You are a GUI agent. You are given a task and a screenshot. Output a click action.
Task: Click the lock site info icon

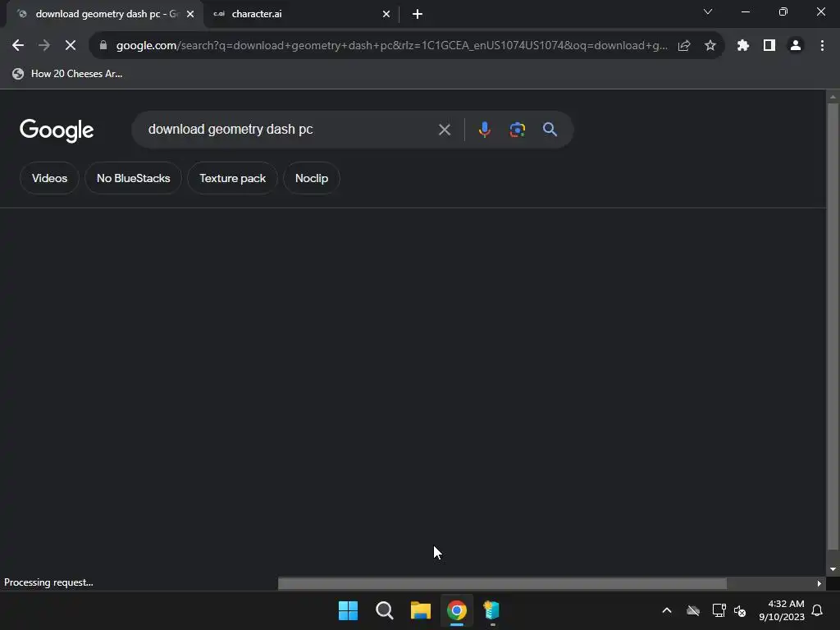103,46
